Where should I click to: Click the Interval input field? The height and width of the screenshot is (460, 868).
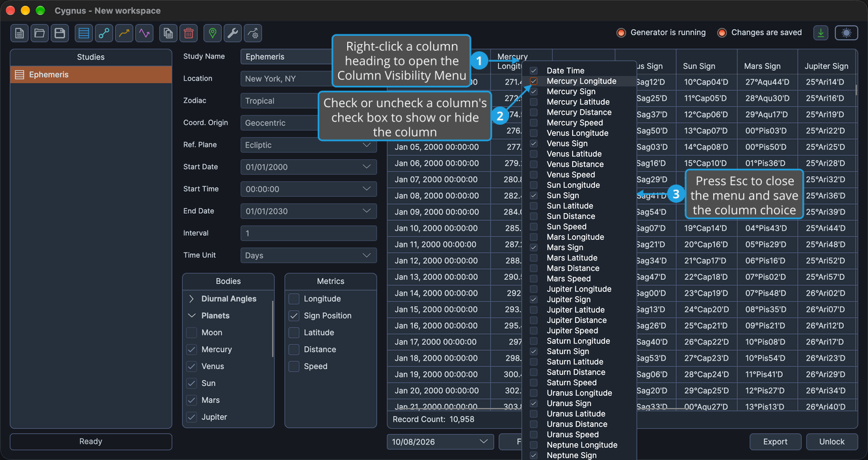click(309, 233)
